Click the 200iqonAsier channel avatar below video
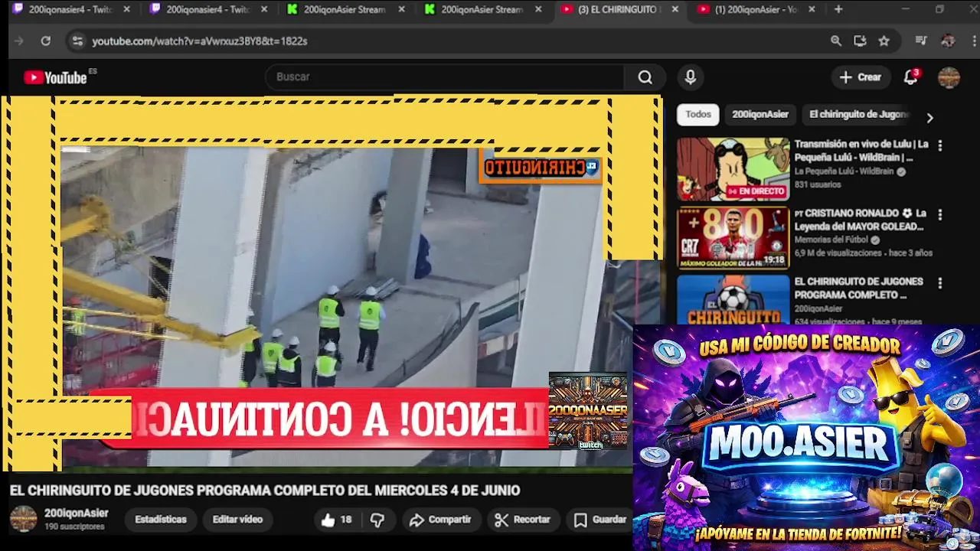The width and height of the screenshot is (980, 551). click(x=23, y=519)
